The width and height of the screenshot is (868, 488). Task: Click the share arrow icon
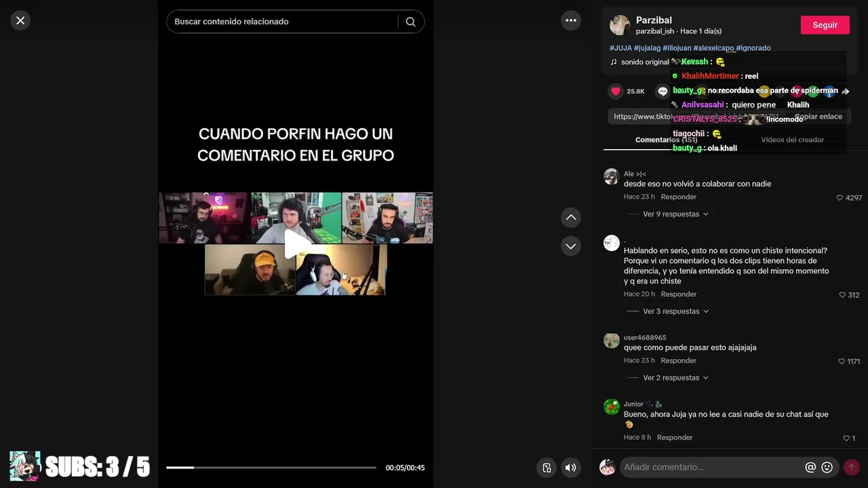[x=845, y=91]
